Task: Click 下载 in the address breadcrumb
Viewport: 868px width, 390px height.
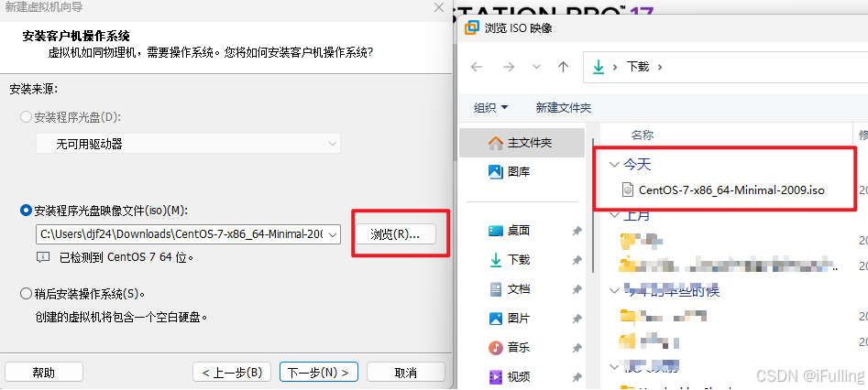Action: click(638, 67)
